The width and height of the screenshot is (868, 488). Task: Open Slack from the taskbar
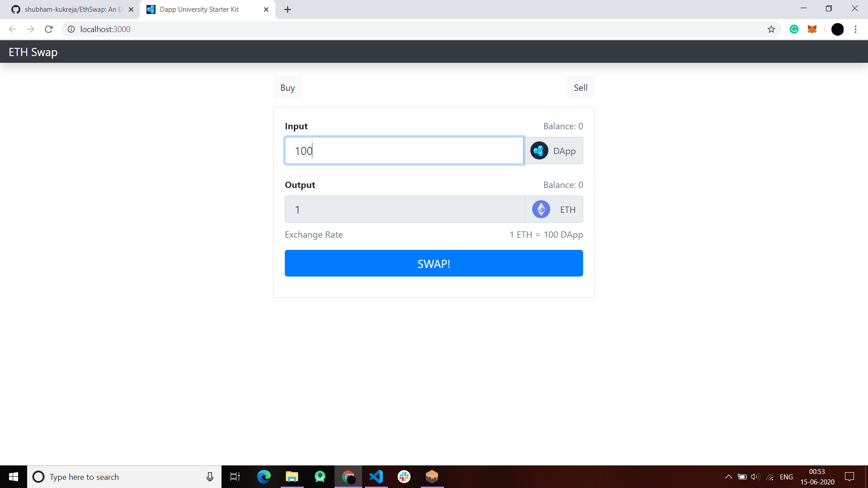click(x=404, y=477)
